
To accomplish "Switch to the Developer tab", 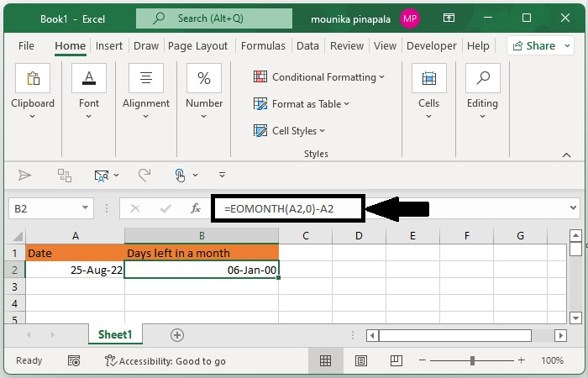I will [431, 45].
